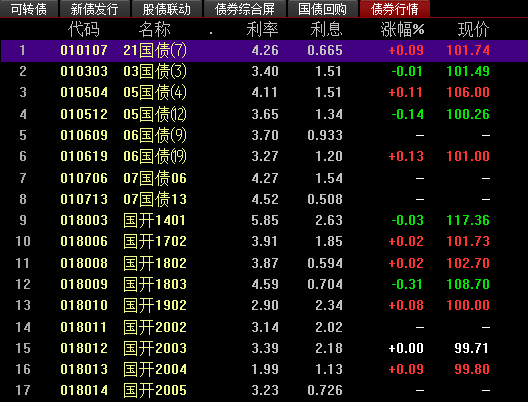Select bond code 018008
Viewport: 528px width, 402px height.
84,263
